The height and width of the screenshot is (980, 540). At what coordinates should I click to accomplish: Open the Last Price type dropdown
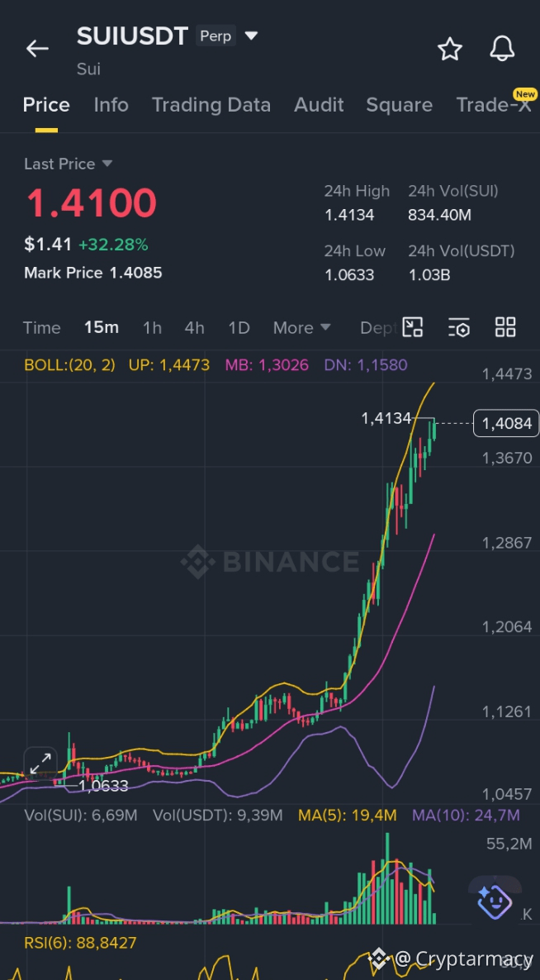[x=68, y=164]
